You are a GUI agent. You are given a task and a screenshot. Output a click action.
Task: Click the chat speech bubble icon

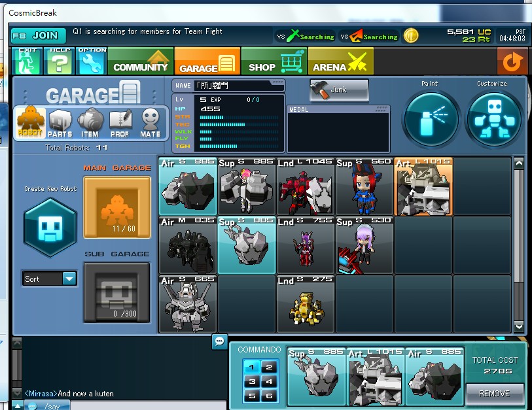tap(219, 341)
